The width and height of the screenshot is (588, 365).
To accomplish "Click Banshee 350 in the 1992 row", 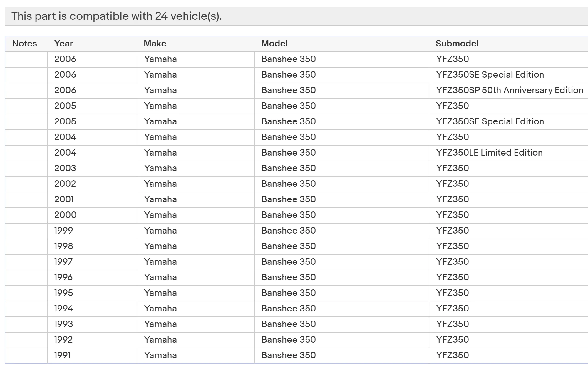I will coord(289,340).
